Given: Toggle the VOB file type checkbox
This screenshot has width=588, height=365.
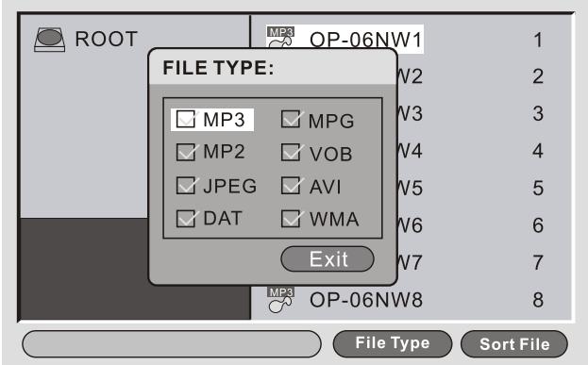Looking at the screenshot, I should [x=291, y=152].
